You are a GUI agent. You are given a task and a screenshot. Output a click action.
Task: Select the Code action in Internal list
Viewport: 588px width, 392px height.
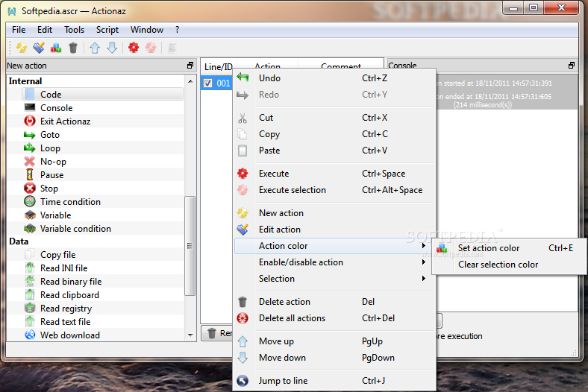tap(102, 95)
